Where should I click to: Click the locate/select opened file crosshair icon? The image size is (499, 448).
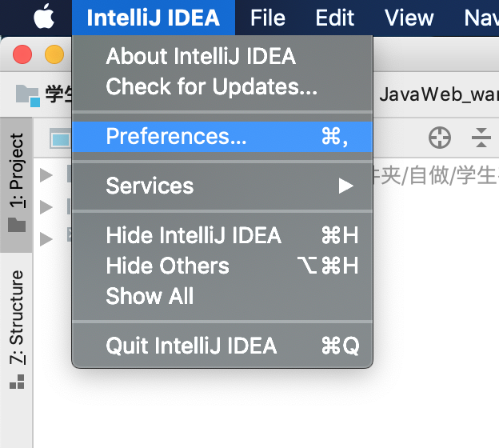tap(439, 138)
